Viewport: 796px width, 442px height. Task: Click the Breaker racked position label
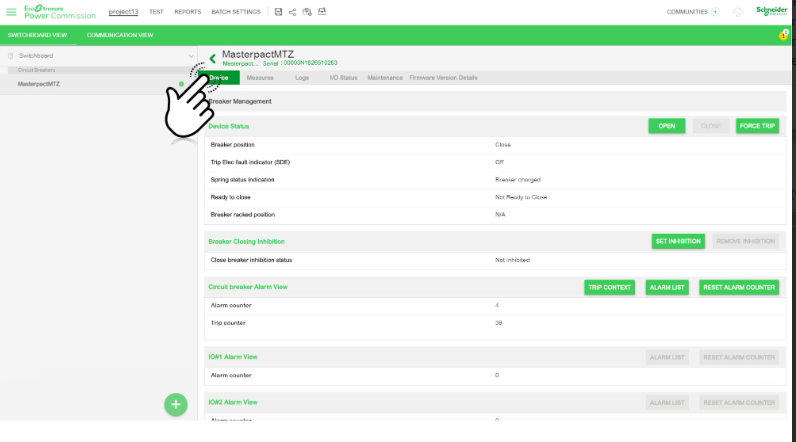tap(243, 215)
